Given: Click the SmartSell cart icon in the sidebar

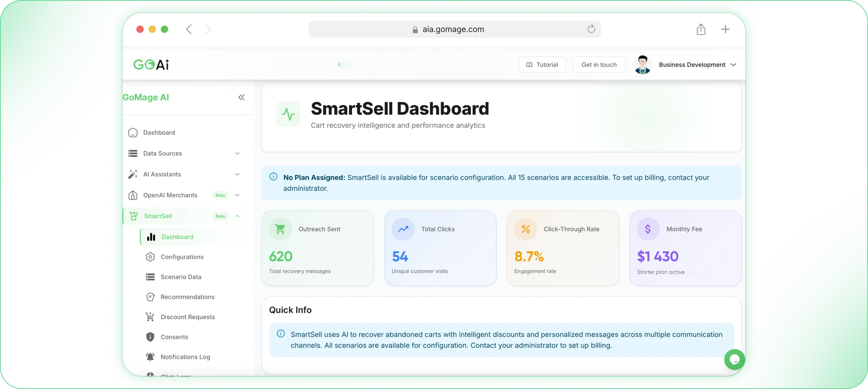Looking at the screenshot, I should tap(134, 216).
